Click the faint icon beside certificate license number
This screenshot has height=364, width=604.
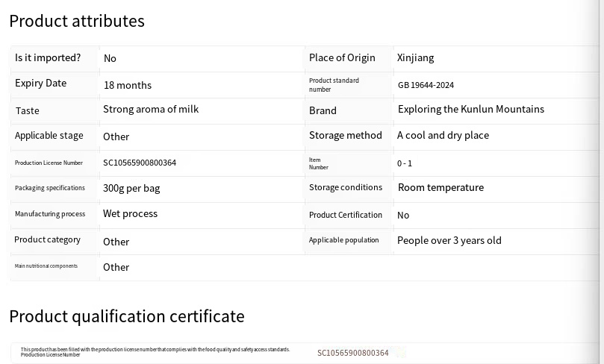tap(400, 353)
